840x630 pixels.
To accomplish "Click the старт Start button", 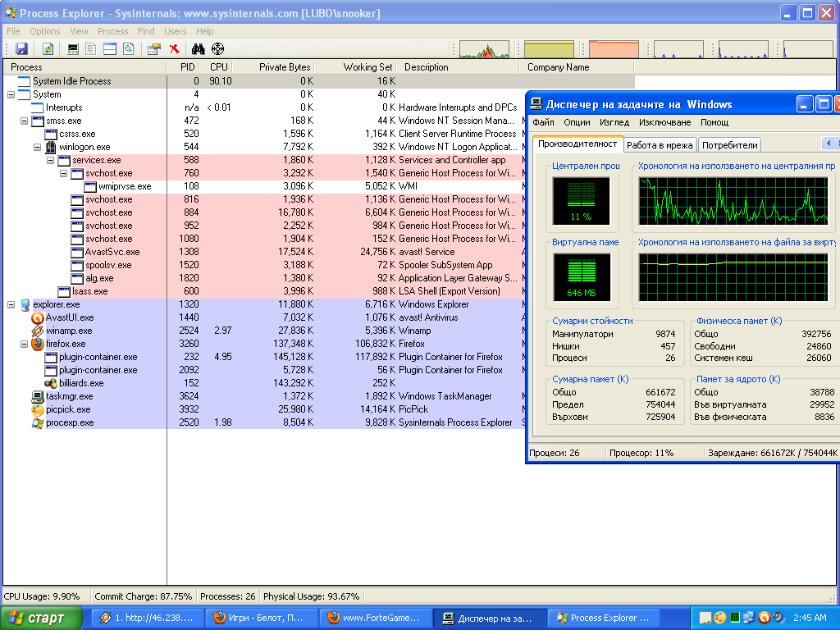I will click(41, 618).
